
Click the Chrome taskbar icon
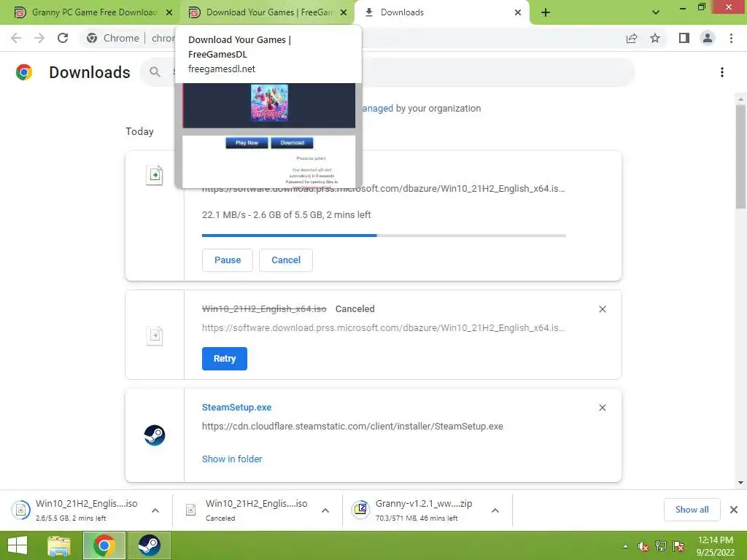(x=104, y=545)
